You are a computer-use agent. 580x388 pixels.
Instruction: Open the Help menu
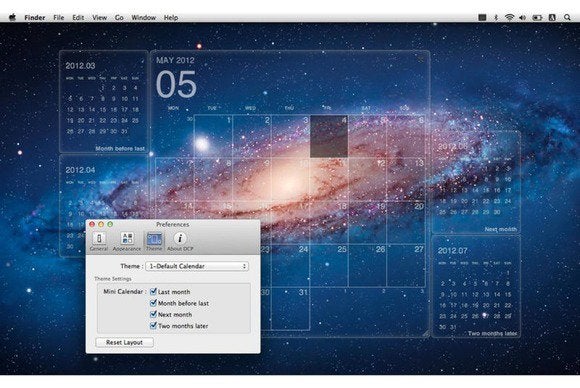[171, 17]
